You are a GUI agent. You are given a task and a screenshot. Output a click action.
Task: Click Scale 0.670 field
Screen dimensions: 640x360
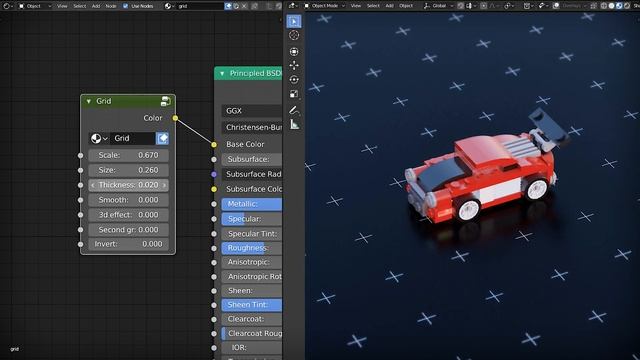click(128, 156)
